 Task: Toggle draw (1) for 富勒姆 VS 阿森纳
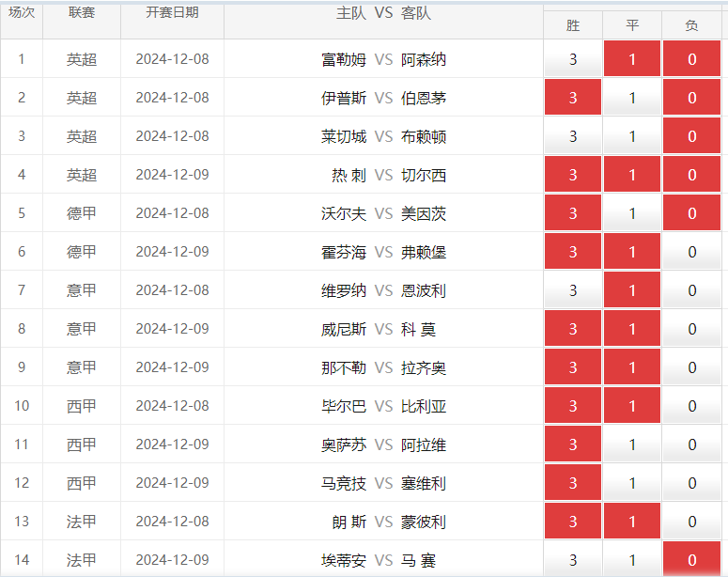(x=632, y=58)
